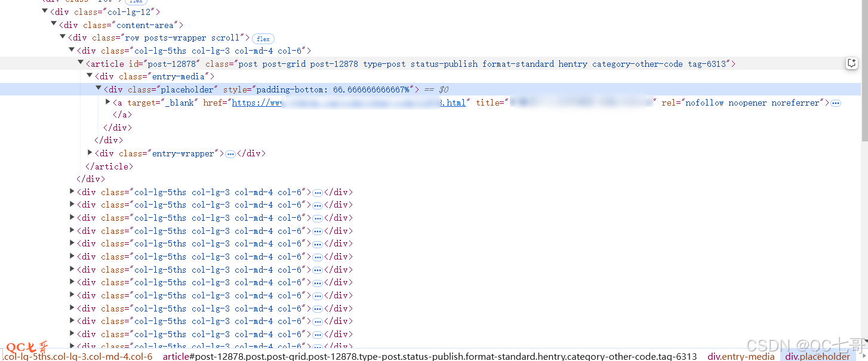868x361 pixels.
Task: Collapse the entry-media div node
Action: (90, 76)
